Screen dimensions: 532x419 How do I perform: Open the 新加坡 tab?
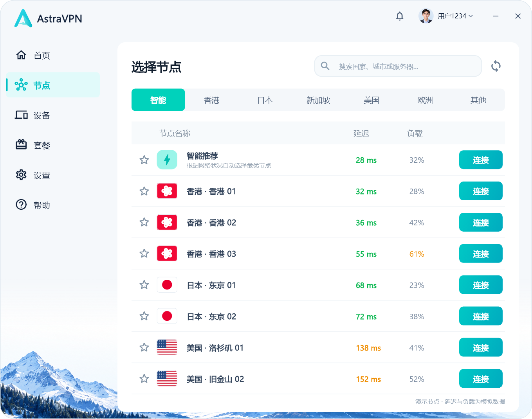pyautogui.click(x=318, y=100)
